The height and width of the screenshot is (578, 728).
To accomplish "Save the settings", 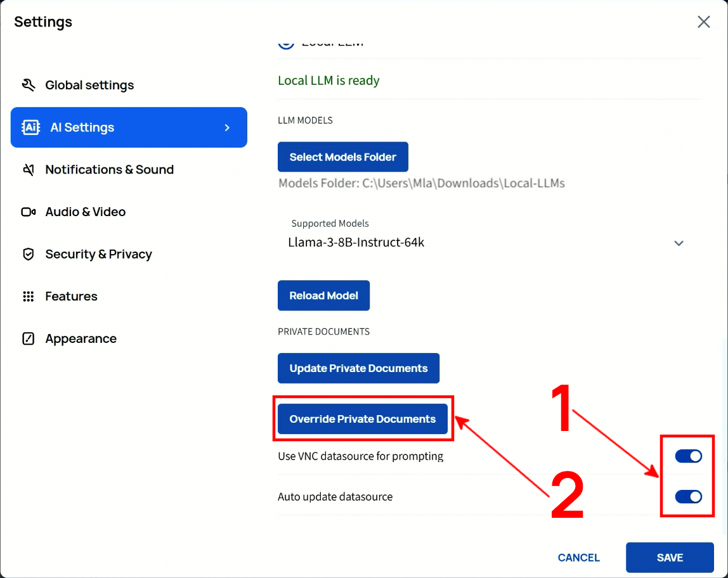I will click(x=670, y=558).
